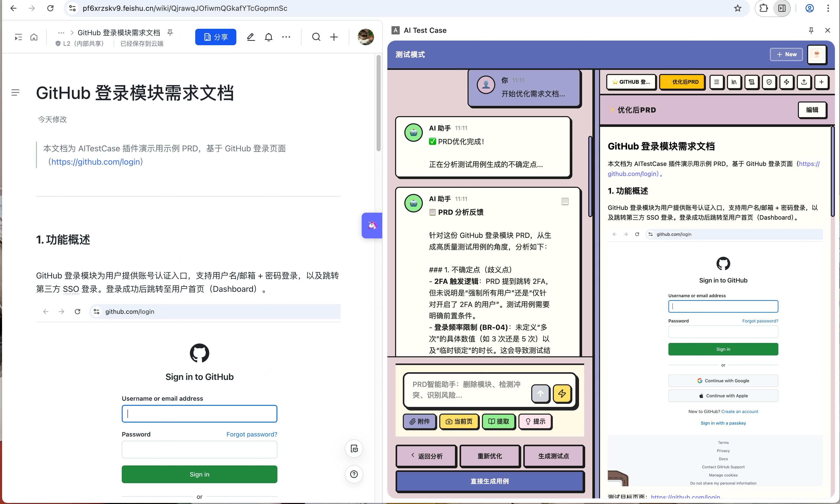This screenshot has width=840, height=504.
Task: Expand the Feishu sidebar tree toggle
Action: 18,37
